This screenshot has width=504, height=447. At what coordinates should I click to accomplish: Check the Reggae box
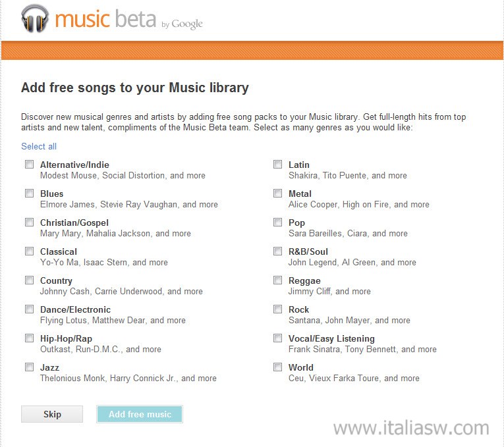click(x=278, y=280)
